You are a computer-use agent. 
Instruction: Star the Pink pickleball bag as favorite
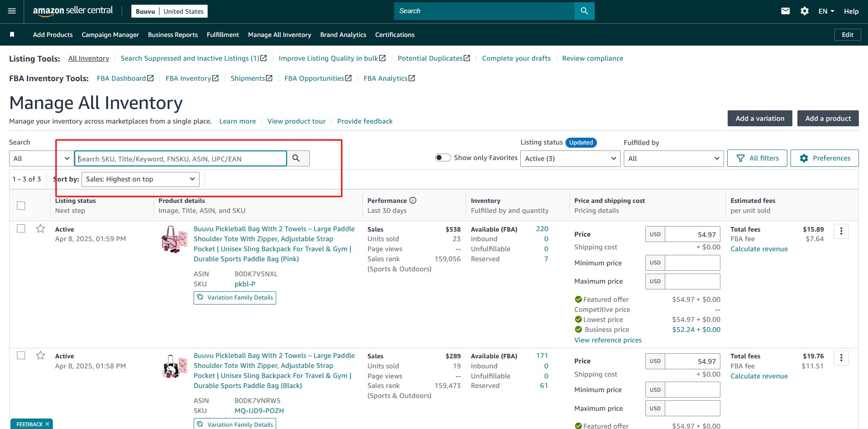coord(41,229)
